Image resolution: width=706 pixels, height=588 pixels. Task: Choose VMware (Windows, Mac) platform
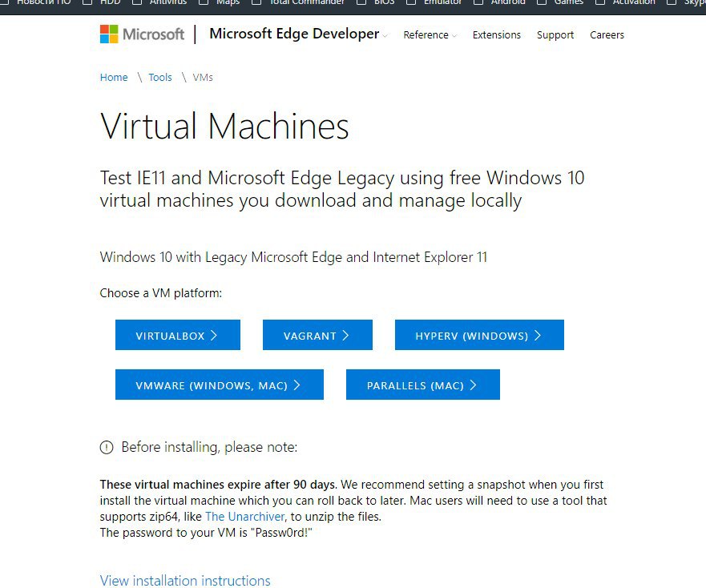[220, 385]
